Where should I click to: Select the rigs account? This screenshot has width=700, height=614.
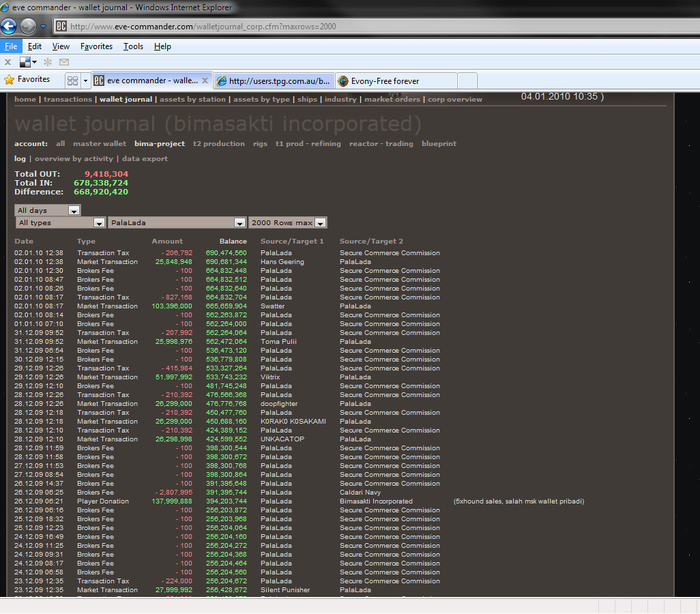click(260, 143)
